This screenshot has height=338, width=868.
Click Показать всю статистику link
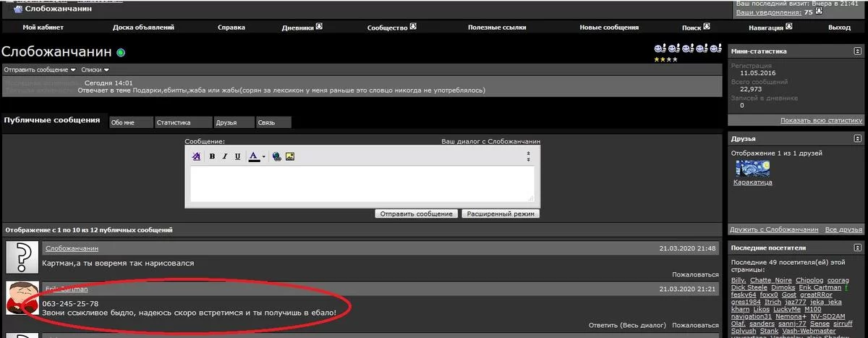coord(822,120)
